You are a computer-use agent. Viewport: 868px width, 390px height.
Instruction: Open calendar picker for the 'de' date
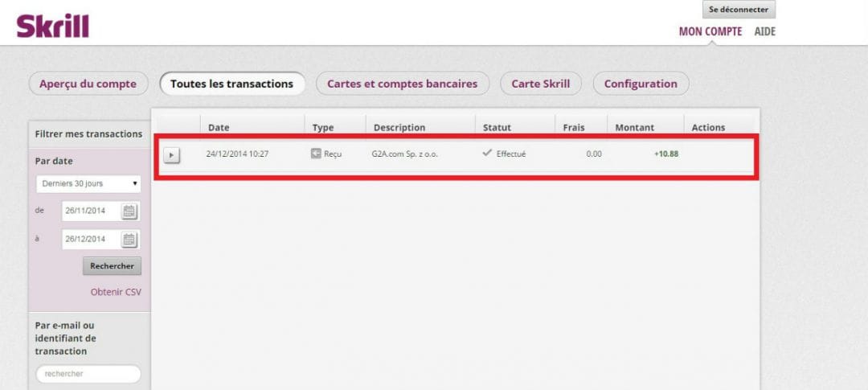pyautogui.click(x=129, y=211)
